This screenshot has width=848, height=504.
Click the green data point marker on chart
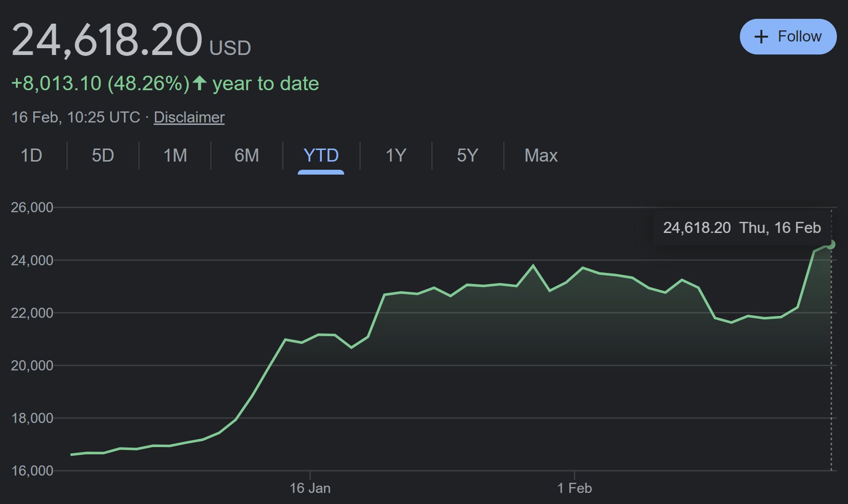pos(831,245)
